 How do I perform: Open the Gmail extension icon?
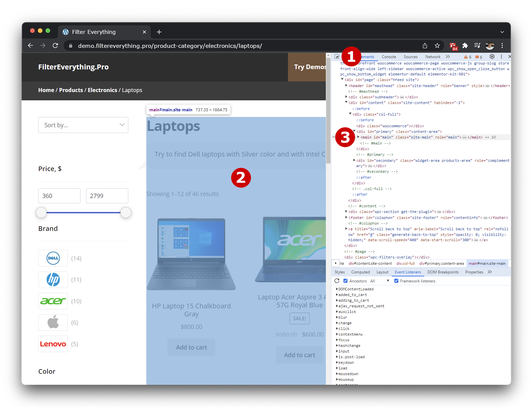[x=453, y=46]
